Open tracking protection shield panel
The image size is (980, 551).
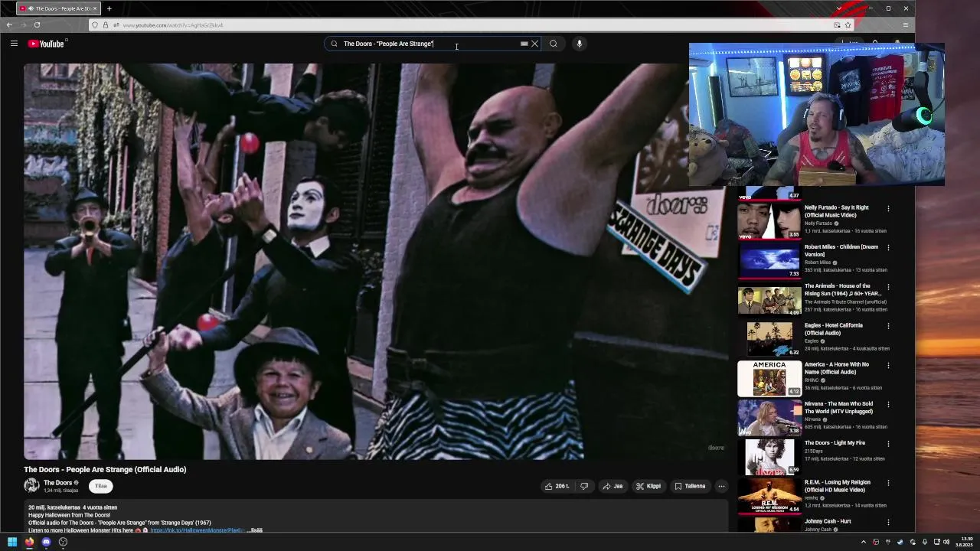pyautogui.click(x=95, y=25)
